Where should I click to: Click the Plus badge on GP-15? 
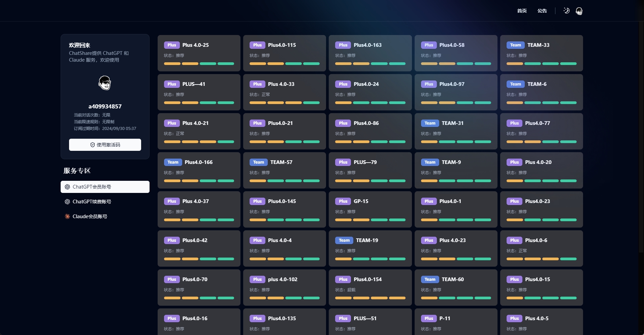click(x=343, y=201)
